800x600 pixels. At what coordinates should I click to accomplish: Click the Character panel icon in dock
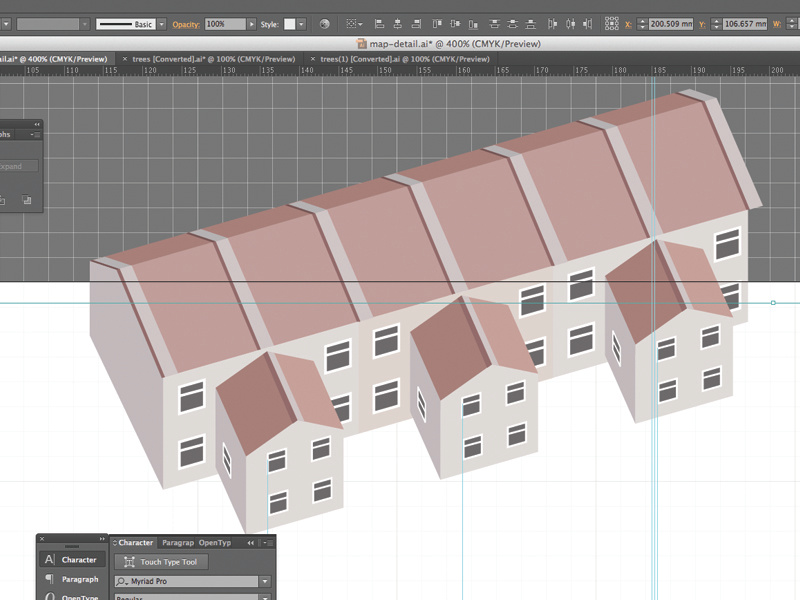[x=50, y=560]
